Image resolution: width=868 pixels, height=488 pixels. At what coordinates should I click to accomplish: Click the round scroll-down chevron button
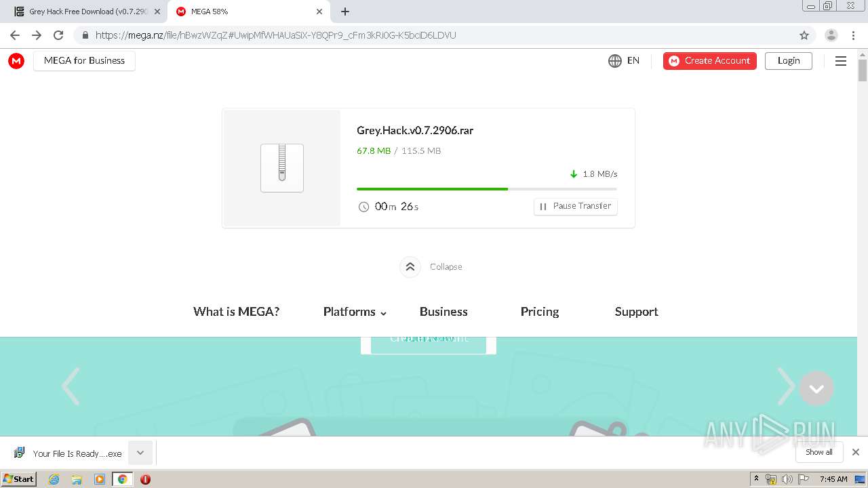click(816, 388)
